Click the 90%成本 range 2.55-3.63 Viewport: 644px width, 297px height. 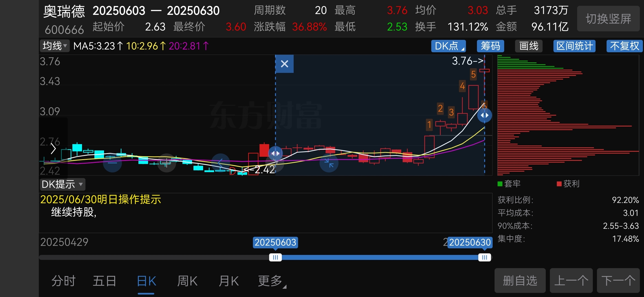pyautogui.click(x=621, y=226)
